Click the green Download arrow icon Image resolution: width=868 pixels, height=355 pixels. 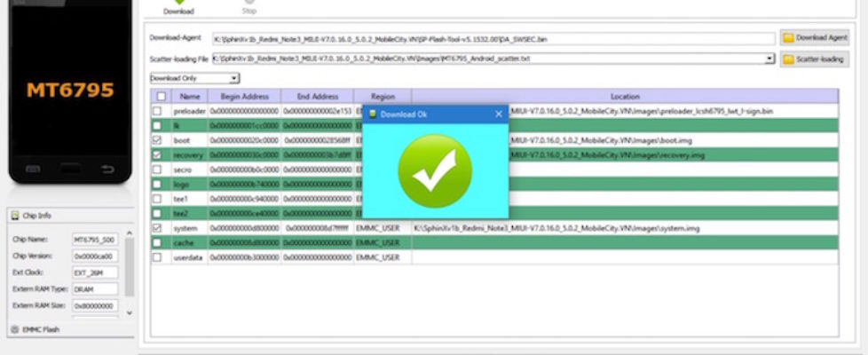(178, 3)
